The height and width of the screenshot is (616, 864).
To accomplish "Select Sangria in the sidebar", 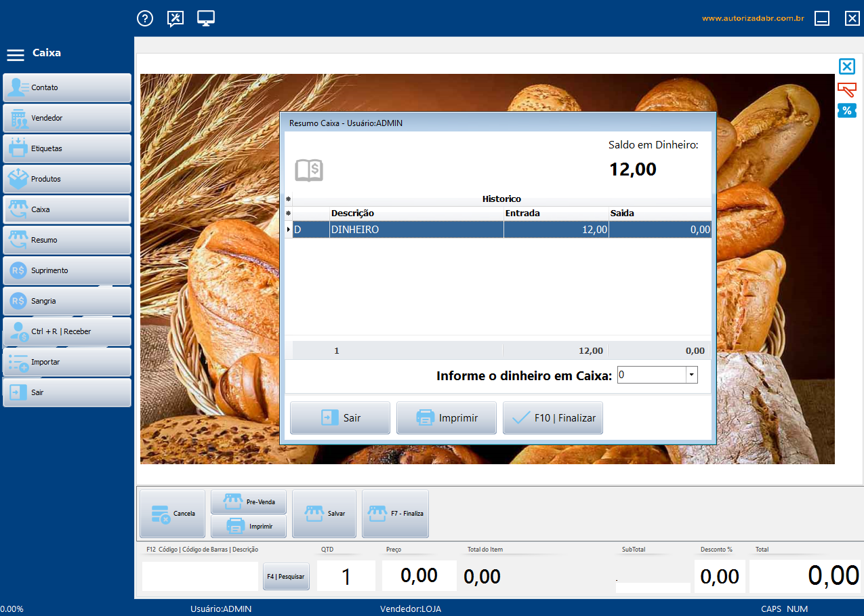I will (66, 301).
